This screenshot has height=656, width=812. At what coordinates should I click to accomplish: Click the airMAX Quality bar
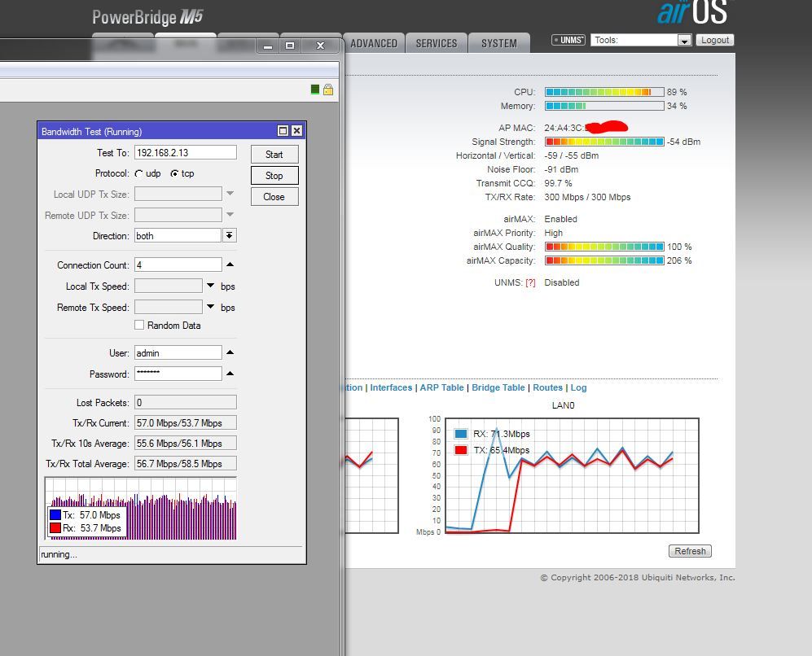coord(604,247)
